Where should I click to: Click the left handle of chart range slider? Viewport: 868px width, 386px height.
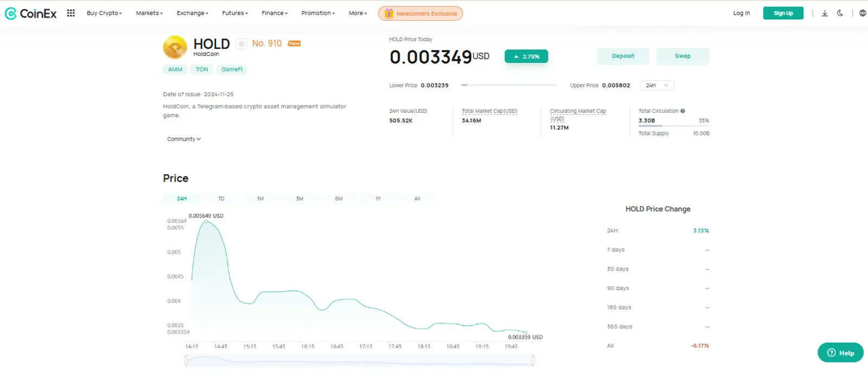[186, 360]
